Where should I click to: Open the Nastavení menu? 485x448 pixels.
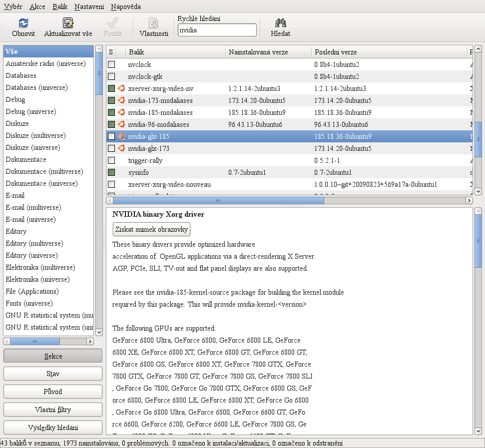click(x=89, y=6)
